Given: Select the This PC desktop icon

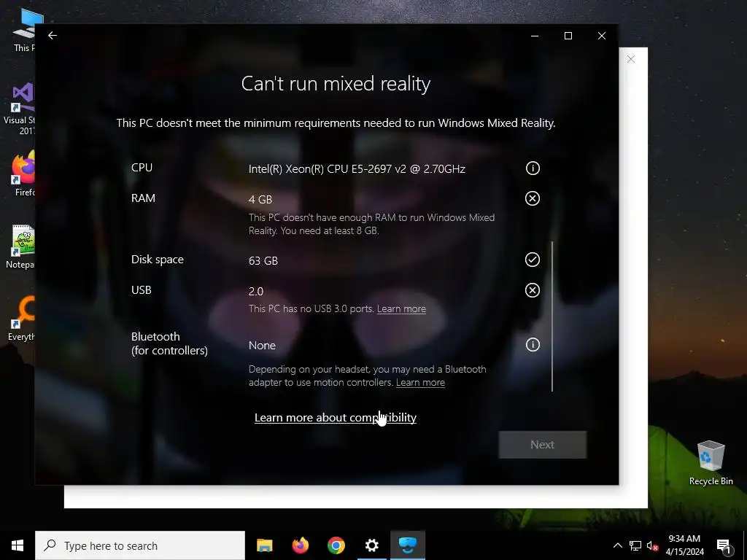Looking at the screenshot, I should pos(24,31).
